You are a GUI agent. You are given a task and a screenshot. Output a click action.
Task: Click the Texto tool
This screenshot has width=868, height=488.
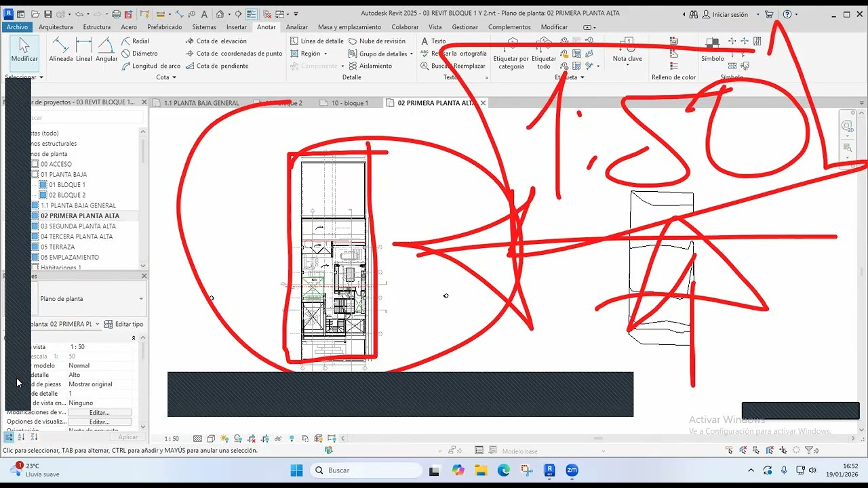pyautogui.click(x=433, y=41)
